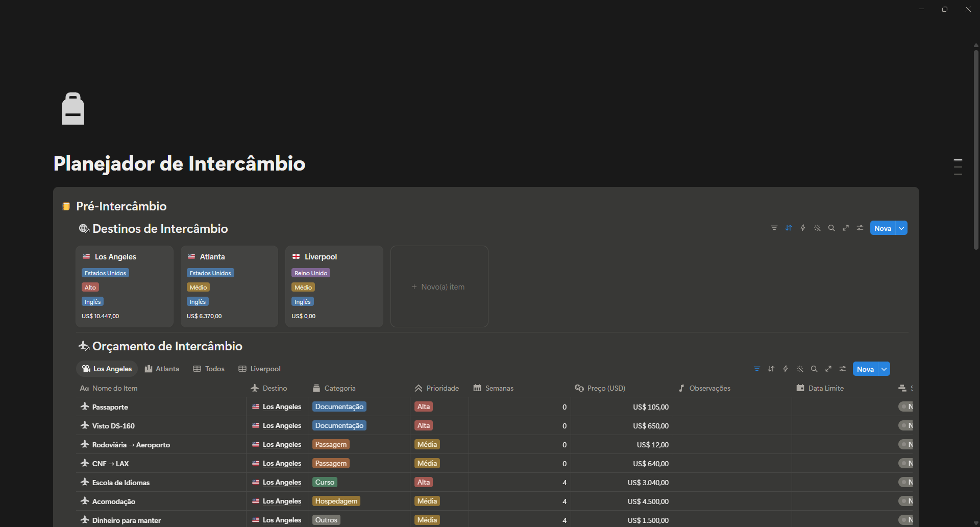Toggle the switch in Rodoviária → Aeroporto row
This screenshot has width=980, height=527.
click(905, 445)
